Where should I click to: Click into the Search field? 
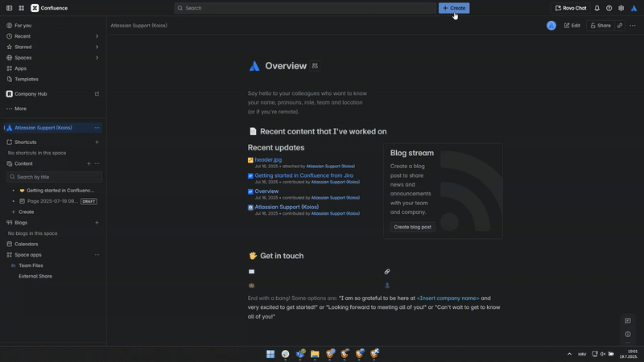click(305, 8)
